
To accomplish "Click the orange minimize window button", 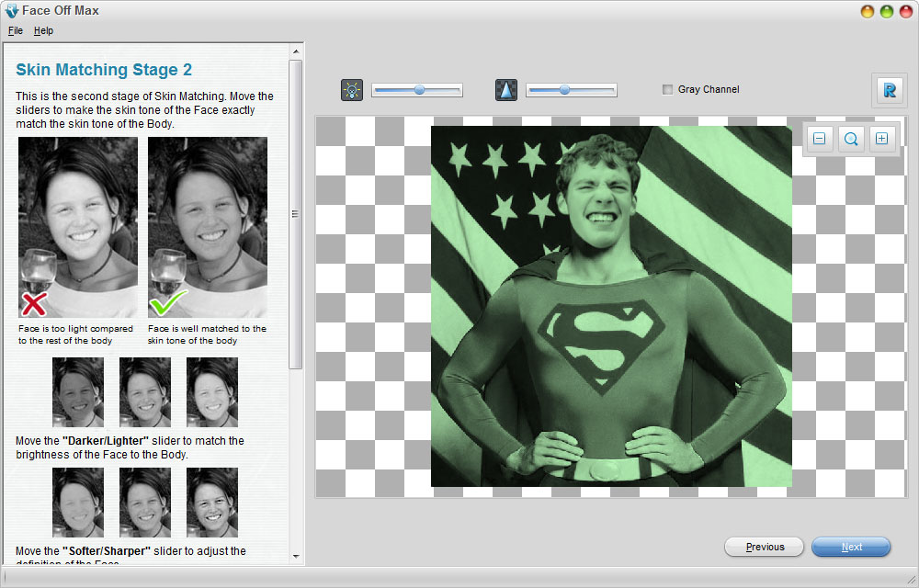I will [868, 11].
